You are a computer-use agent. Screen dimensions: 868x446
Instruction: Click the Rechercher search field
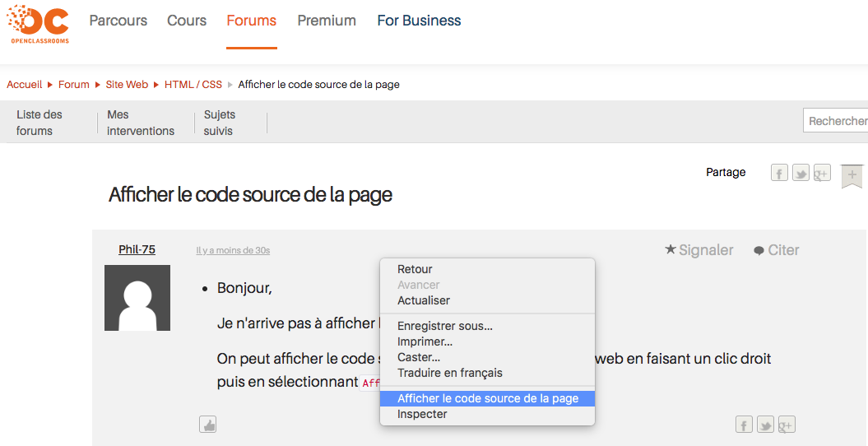[x=836, y=121]
